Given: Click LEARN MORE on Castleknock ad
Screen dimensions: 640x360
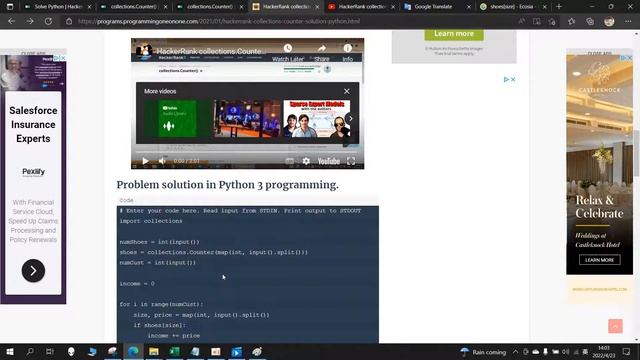Looking at the screenshot, I should coord(600,260).
